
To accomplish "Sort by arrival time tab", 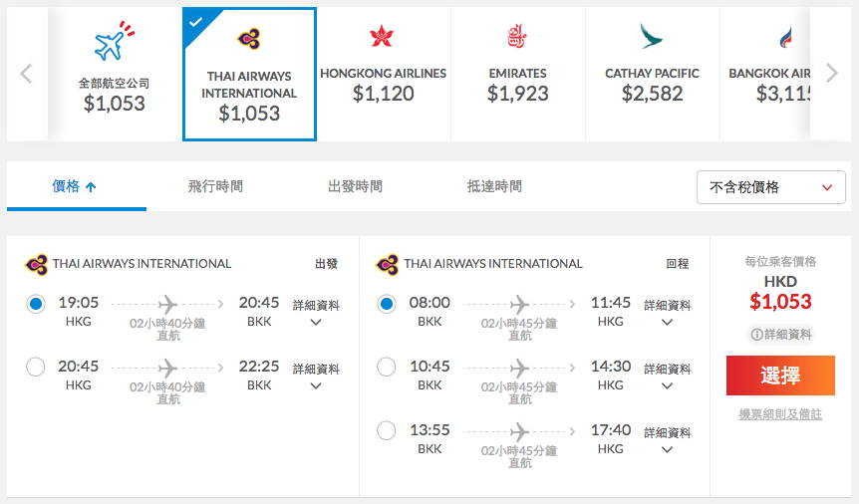I will [494, 186].
